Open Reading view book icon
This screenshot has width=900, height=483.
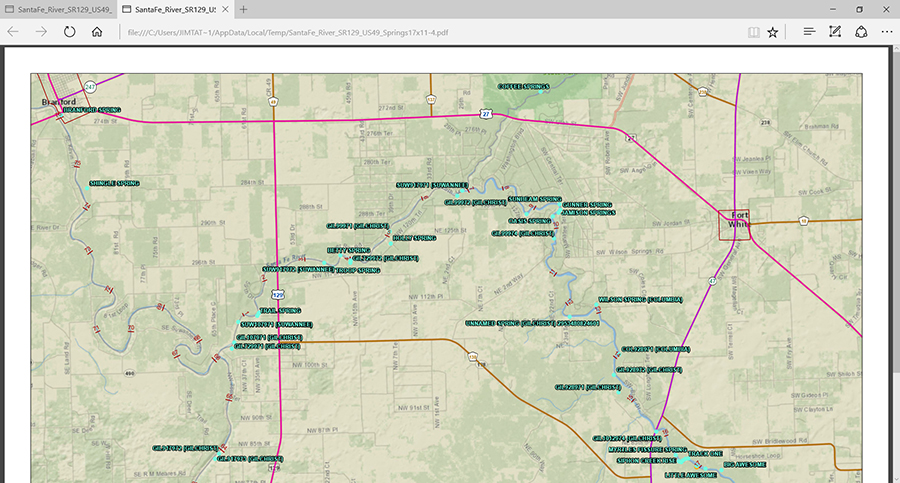[752, 32]
